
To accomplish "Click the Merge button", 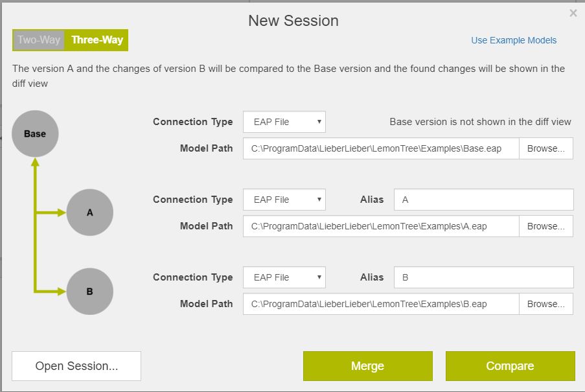I will tap(367, 365).
